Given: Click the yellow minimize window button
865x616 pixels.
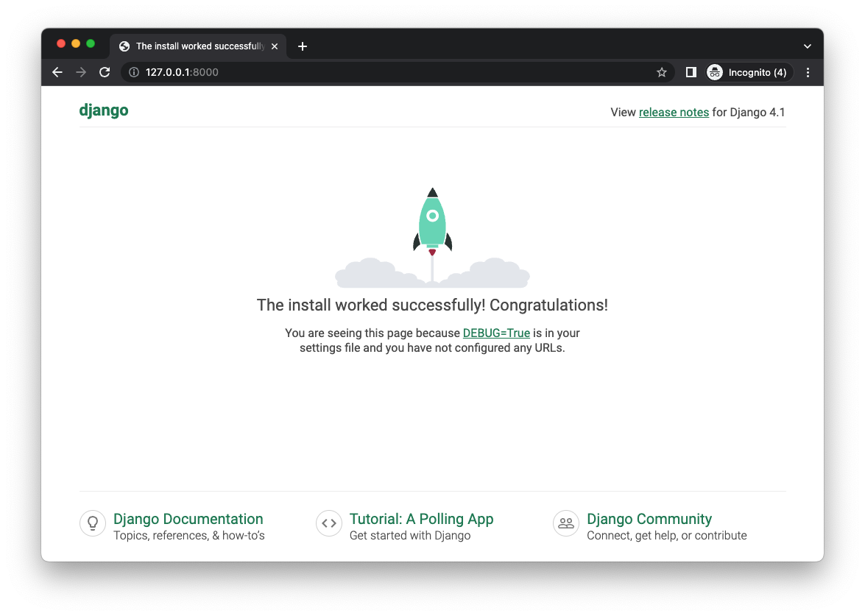Looking at the screenshot, I should 76,43.
